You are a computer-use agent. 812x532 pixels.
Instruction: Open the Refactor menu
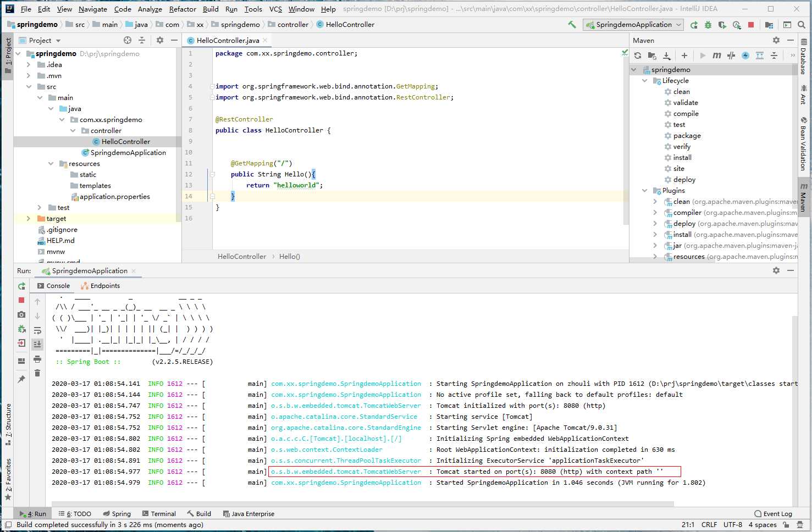183,9
